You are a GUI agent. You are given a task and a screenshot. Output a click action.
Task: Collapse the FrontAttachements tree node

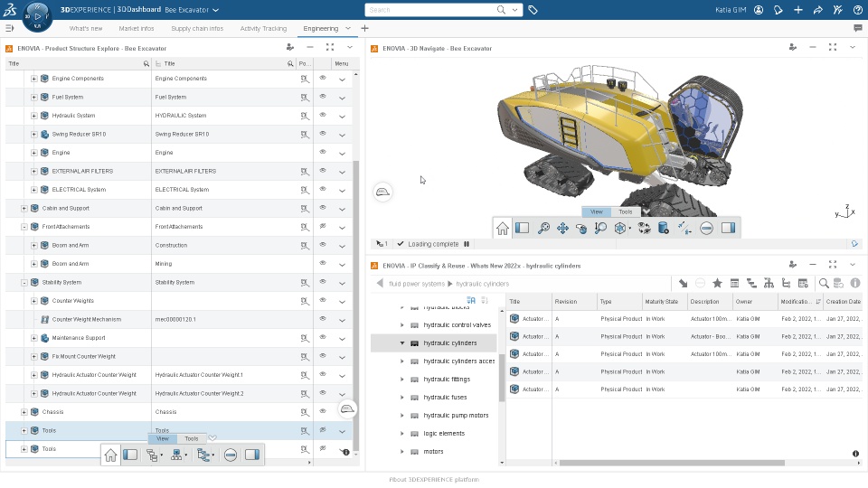[24, 227]
